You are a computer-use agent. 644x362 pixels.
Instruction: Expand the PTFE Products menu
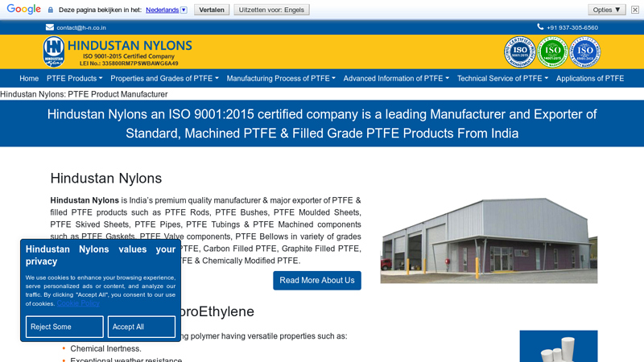(x=74, y=78)
